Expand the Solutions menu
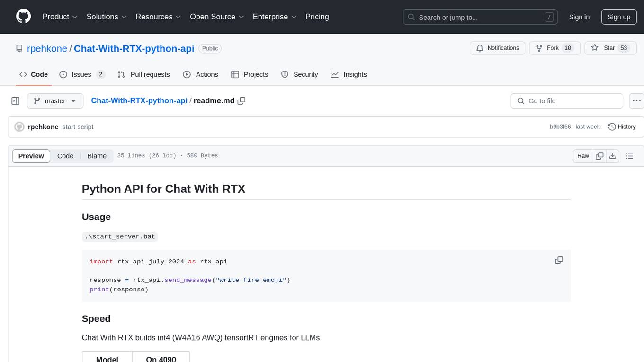The image size is (644, 362). coord(107,17)
